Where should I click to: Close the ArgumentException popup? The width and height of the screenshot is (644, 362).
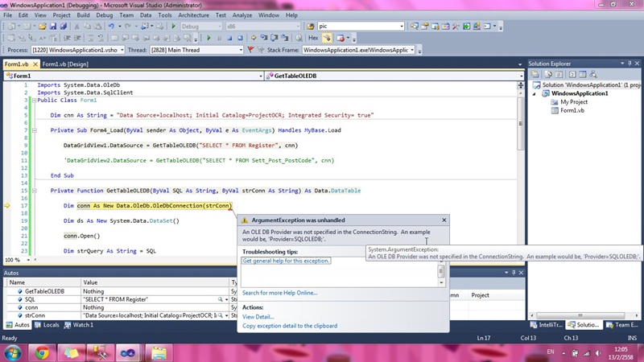444,220
